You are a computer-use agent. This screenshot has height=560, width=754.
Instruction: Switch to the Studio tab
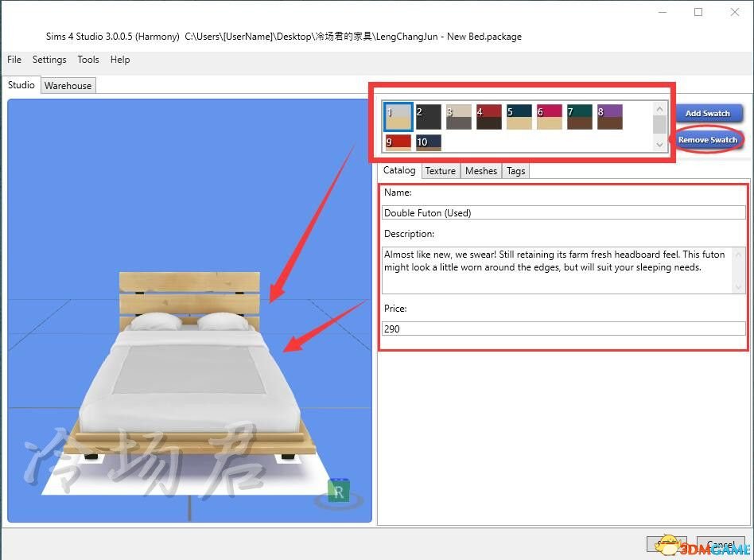[x=21, y=84]
